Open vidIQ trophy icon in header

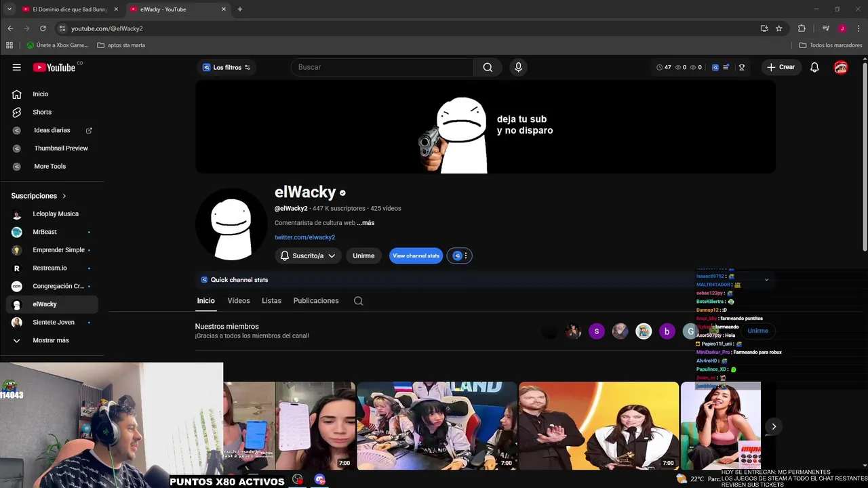coord(742,67)
